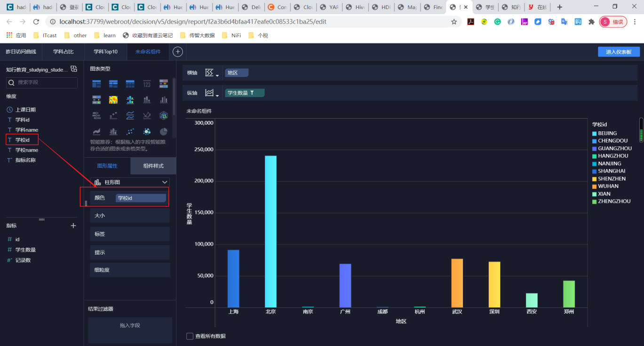Select the 学校name dimension field
The width and height of the screenshot is (644, 346).
click(26, 150)
